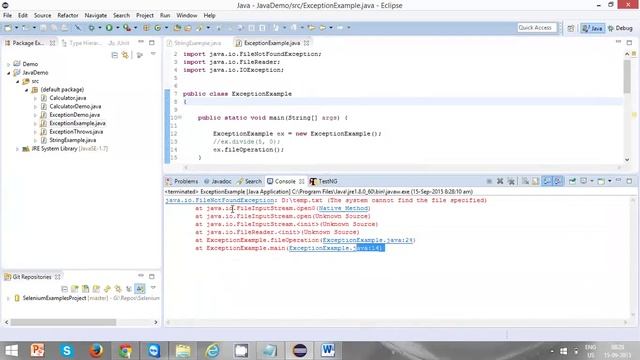
Task: Click the Debug bug icon in toolbar
Action: click(91, 28)
